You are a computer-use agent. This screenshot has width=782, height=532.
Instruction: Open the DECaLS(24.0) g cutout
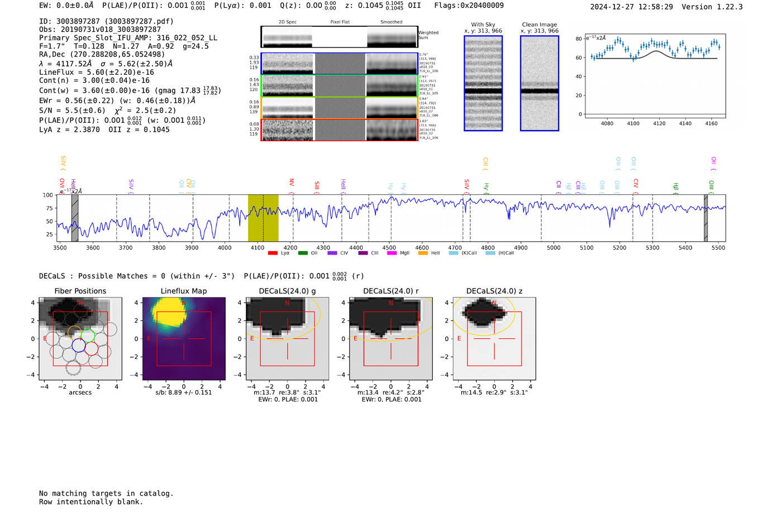tap(288, 338)
